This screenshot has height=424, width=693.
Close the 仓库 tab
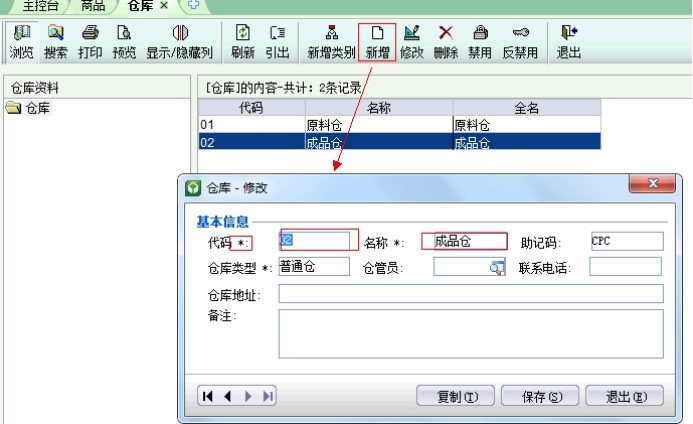pyautogui.click(x=164, y=5)
